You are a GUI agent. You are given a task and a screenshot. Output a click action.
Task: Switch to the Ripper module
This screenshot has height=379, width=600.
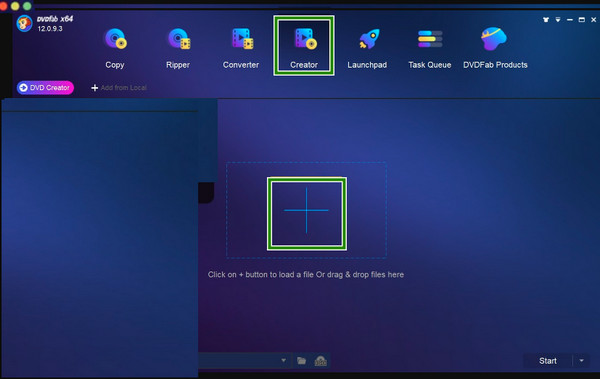click(178, 48)
